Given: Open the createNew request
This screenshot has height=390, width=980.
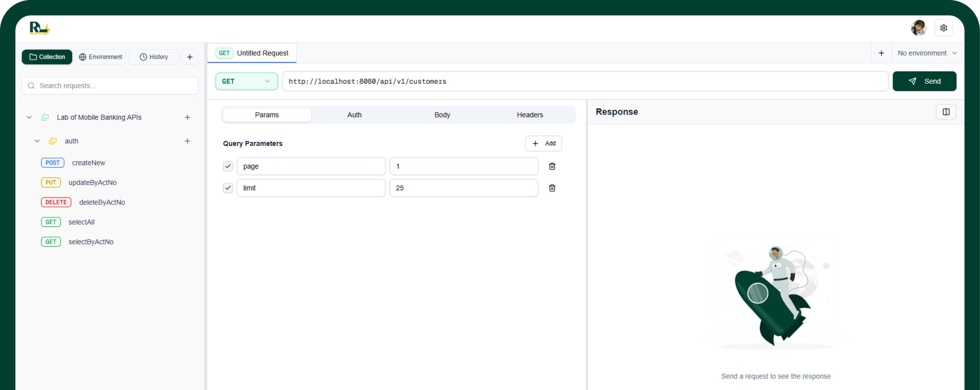Looking at the screenshot, I should 89,163.
